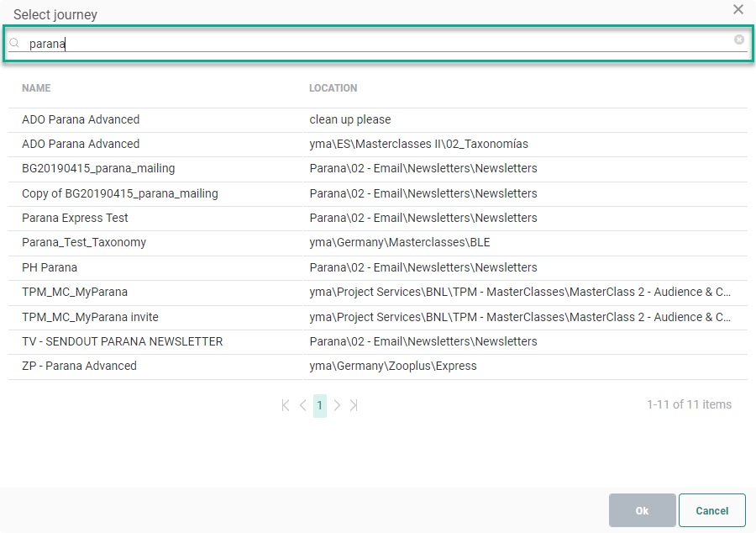Click the search magnifier icon
This screenshot has height=533, width=756.
pyautogui.click(x=14, y=43)
